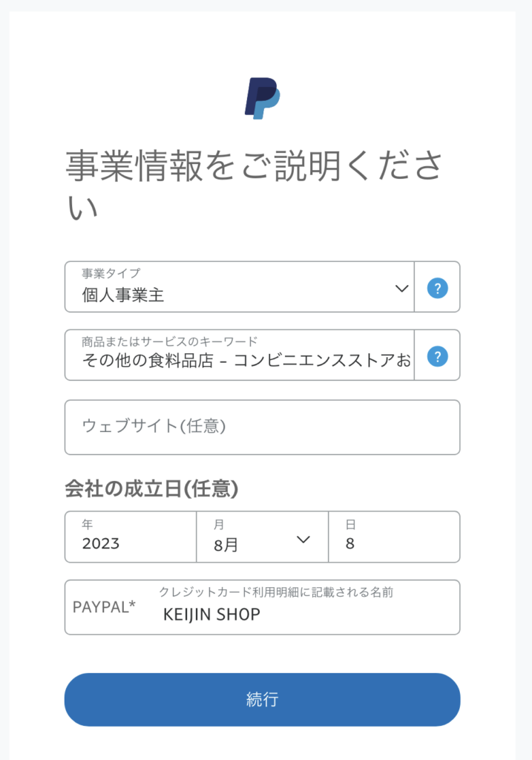The height and width of the screenshot is (760, 532).
Task: Click the 事業タイプ field label
Action: click(x=111, y=273)
